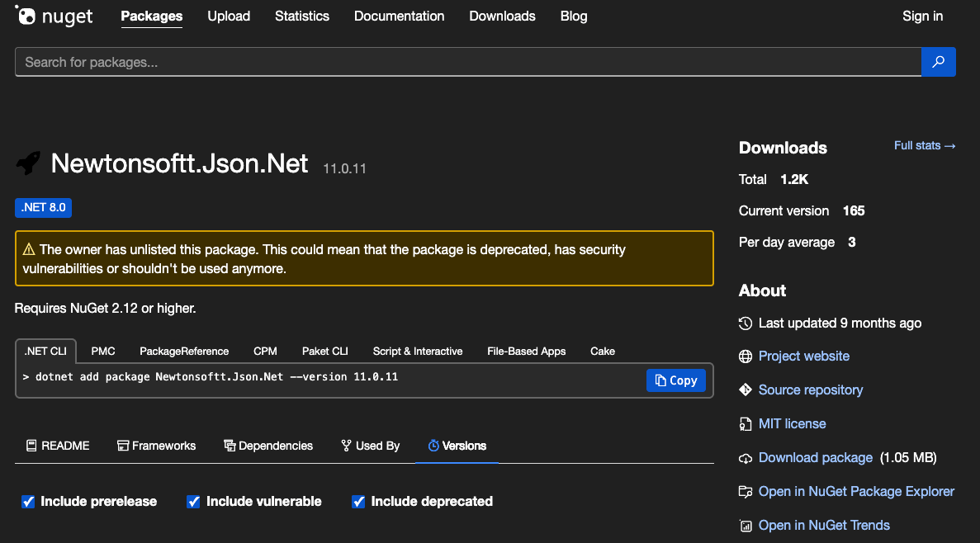Click the Newtonsoftt.Json.Net package title
This screenshot has width=980, height=543.
click(179, 163)
